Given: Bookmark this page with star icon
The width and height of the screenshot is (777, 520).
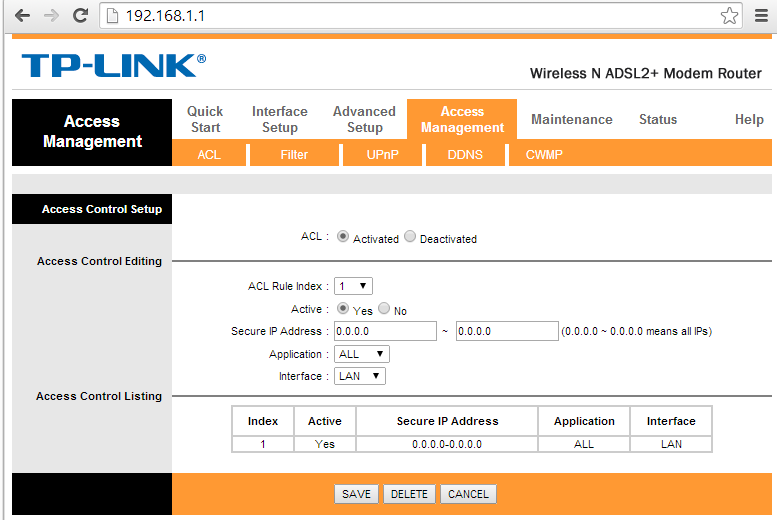Looking at the screenshot, I should [730, 16].
